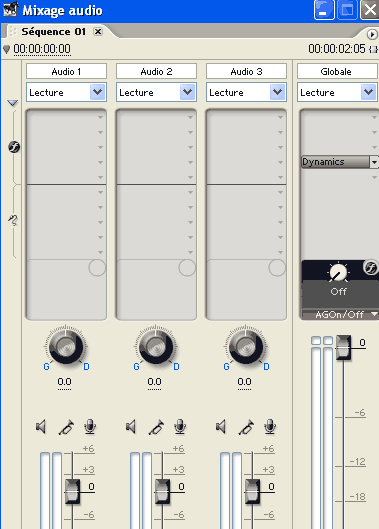Click the Audio 3 pan knob

point(246,346)
